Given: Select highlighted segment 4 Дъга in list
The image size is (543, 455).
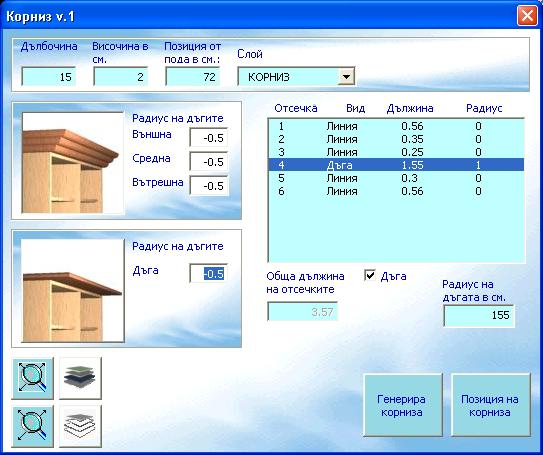Looking at the screenshot, I should pyautogui.click(x=396, y=165).
